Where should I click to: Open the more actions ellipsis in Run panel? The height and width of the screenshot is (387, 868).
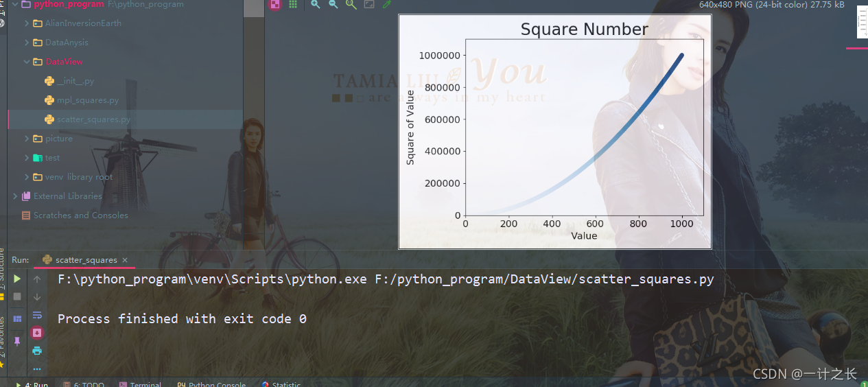click(x=37, y=368)
